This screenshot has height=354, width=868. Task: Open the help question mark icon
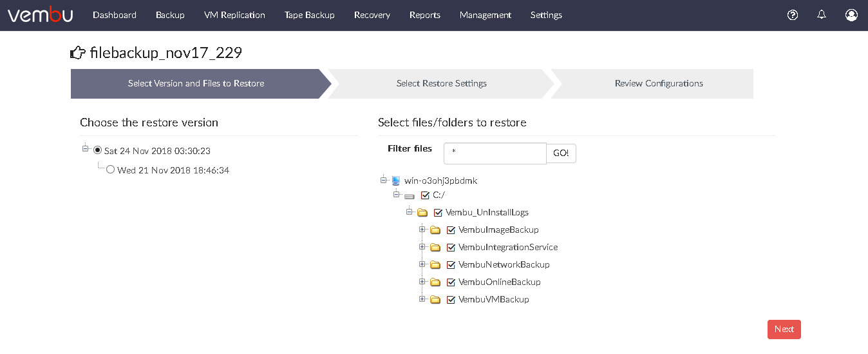pyautogui.click(x=793, y=15)
